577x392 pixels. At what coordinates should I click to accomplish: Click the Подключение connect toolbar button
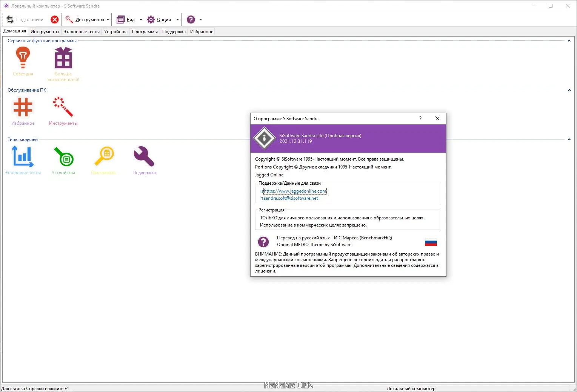click(x=26, y=20)
